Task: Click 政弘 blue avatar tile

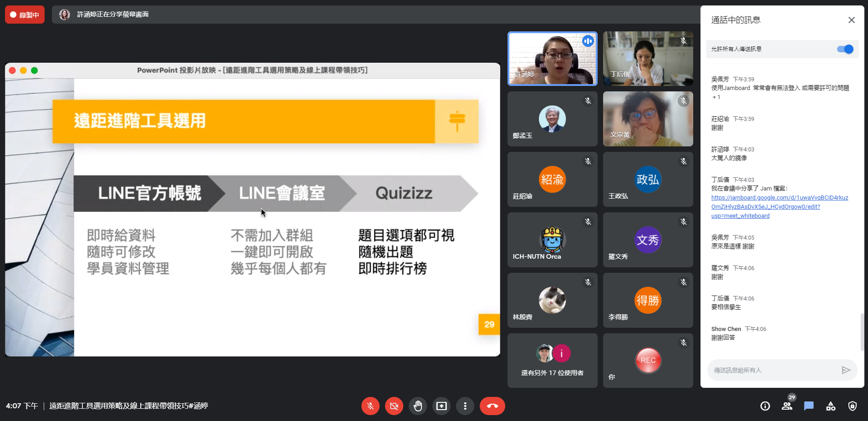Action: 648,179
